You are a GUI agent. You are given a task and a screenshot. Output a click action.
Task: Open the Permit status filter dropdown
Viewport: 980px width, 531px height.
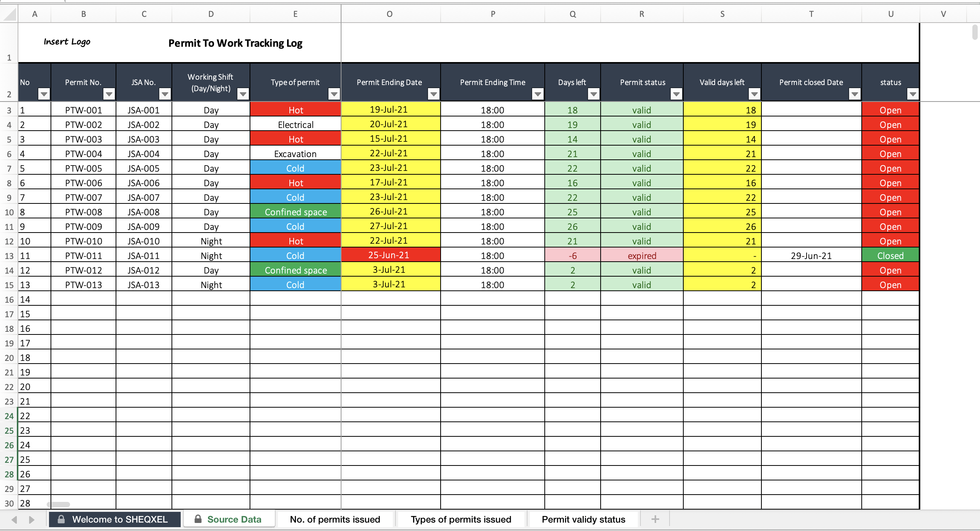coord(676,93)
